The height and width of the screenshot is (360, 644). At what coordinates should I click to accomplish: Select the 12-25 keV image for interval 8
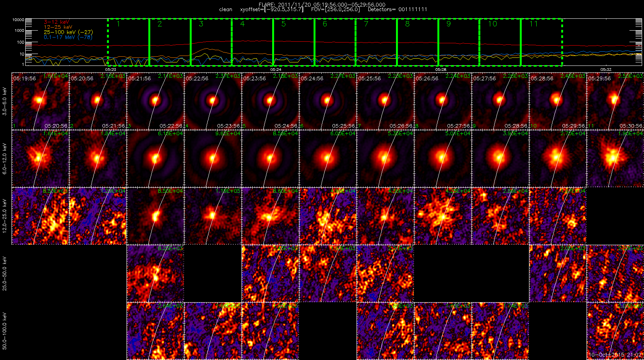tap(443, 216)
